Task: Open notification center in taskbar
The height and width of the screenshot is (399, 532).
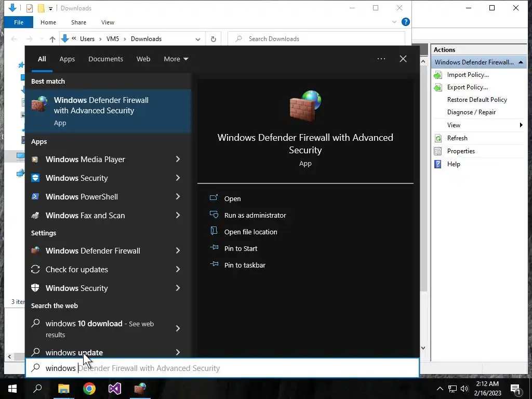Action: [x=516, y=389]
